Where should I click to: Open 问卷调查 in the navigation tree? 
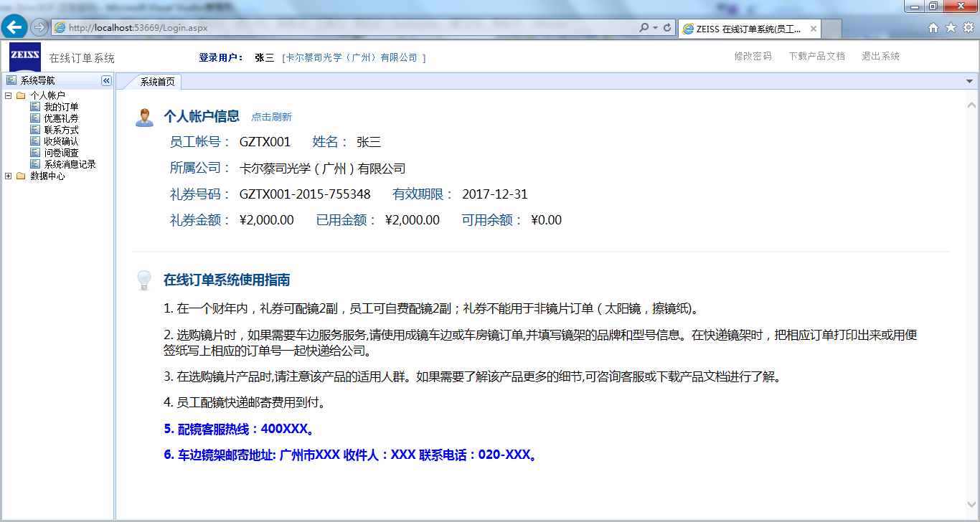[61, 153]
